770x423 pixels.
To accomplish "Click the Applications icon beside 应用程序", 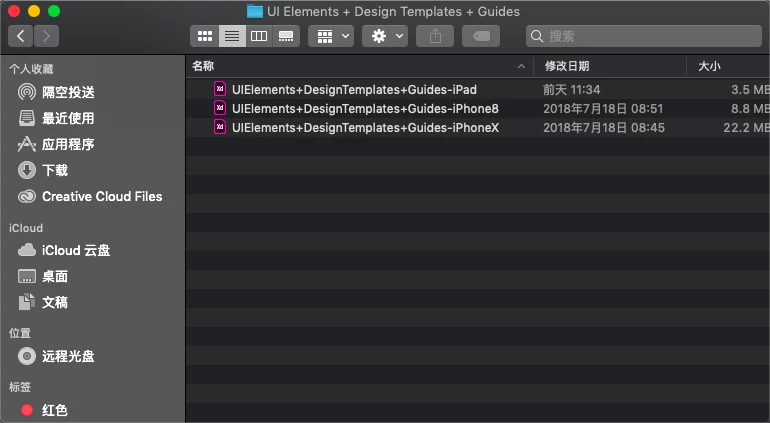I will click(x=27, y=144).
